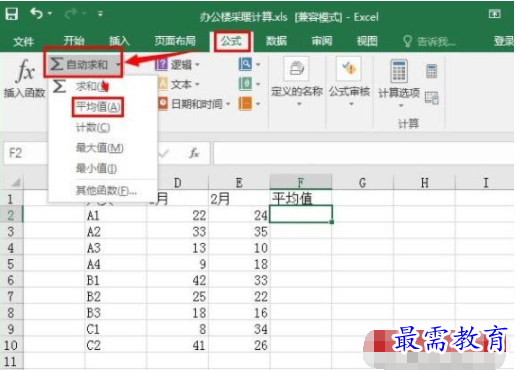The width and height of the screenshot is (516, 370).
Task: Click the math and trig functions icon
Action: 246,84
